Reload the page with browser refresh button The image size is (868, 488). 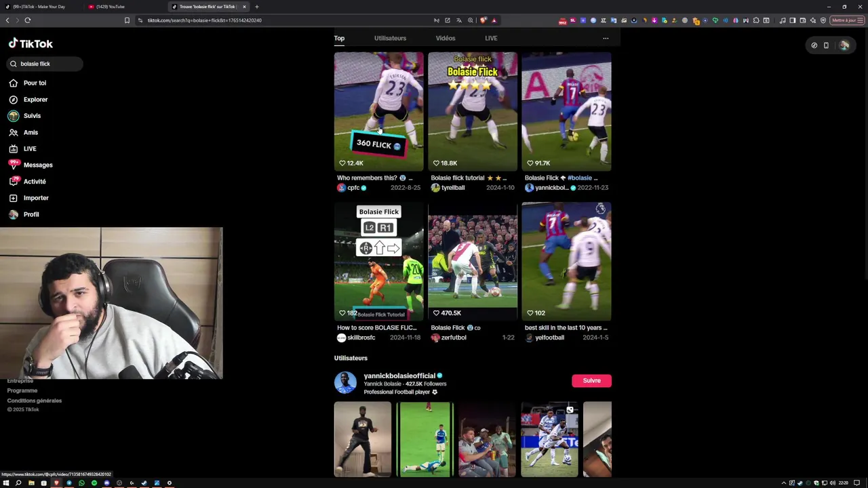[28, 20]
